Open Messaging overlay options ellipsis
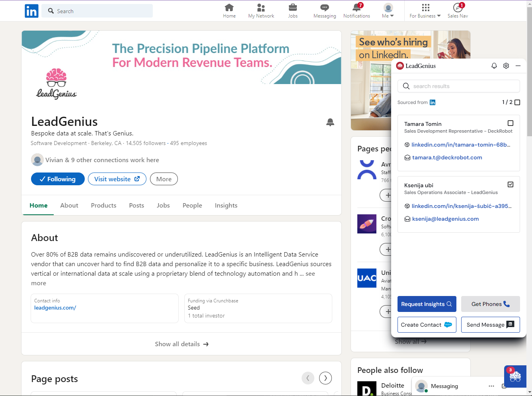The image size is (532, 396). tap(491, 386)
